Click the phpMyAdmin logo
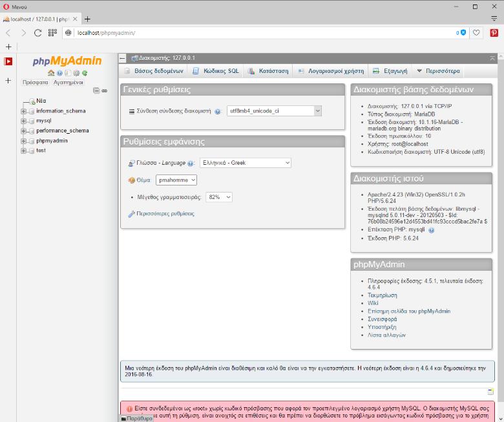The height and width of the screenshot is (422, 504). click(67, 61)
